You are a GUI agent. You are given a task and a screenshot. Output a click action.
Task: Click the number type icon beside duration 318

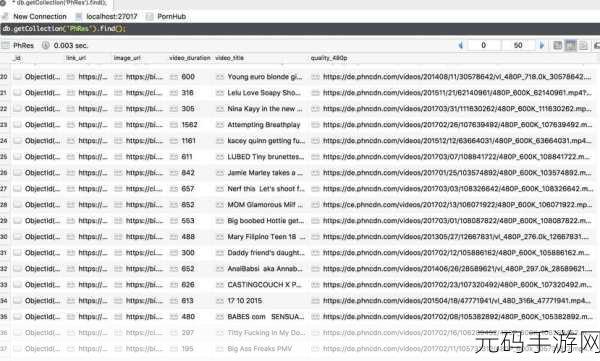(x=174, y=93)
